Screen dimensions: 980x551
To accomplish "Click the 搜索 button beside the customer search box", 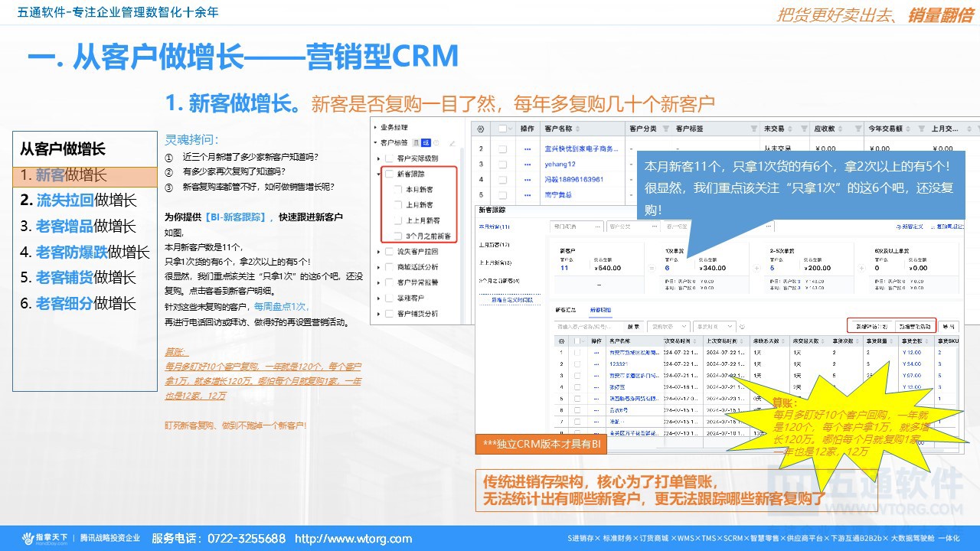I will (x=634, y=327).
